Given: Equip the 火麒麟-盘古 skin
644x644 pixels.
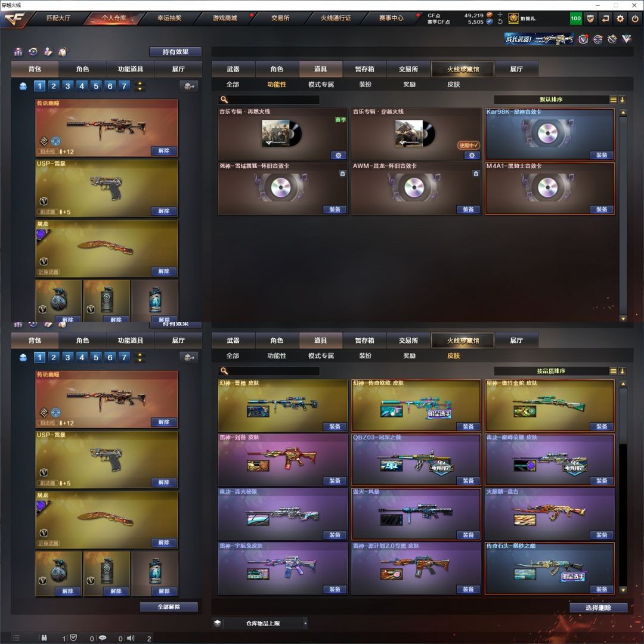Looking at the screenshot, I should pyautogui.click(x=602, y=535).
